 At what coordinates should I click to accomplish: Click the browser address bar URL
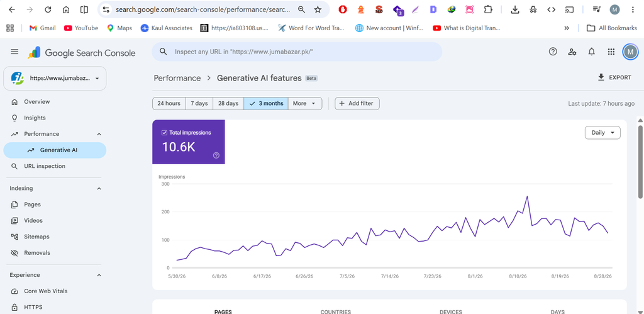tap(203, 9)
